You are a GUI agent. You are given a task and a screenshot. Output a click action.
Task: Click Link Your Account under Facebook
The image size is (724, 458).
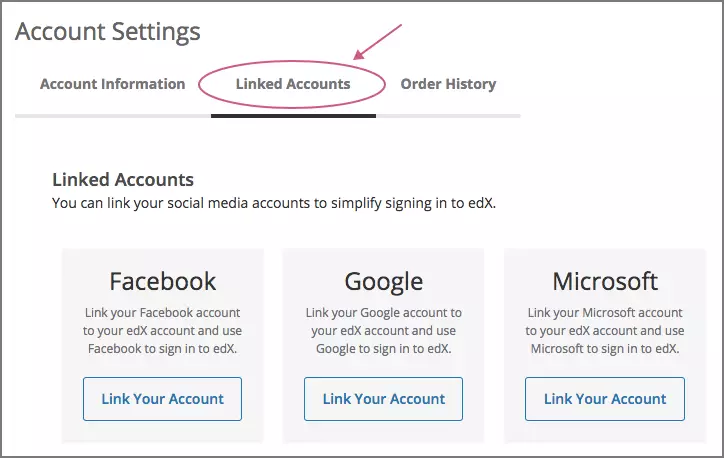pyautogui.click(x=162, y=398)
